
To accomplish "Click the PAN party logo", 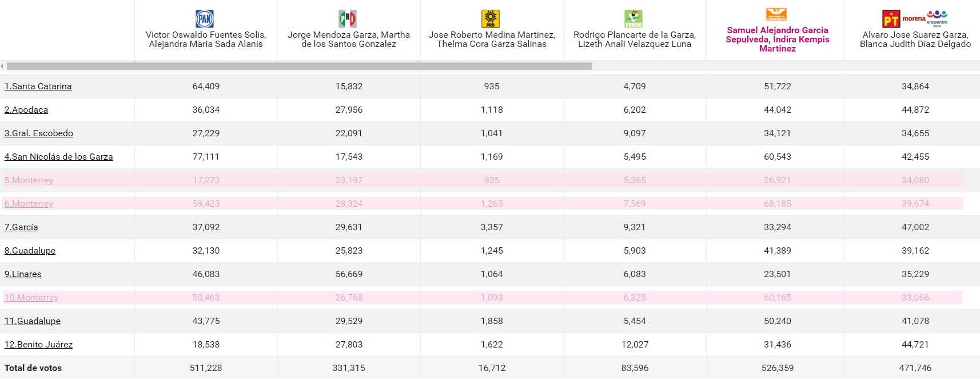I will click(x=205, y=19).
